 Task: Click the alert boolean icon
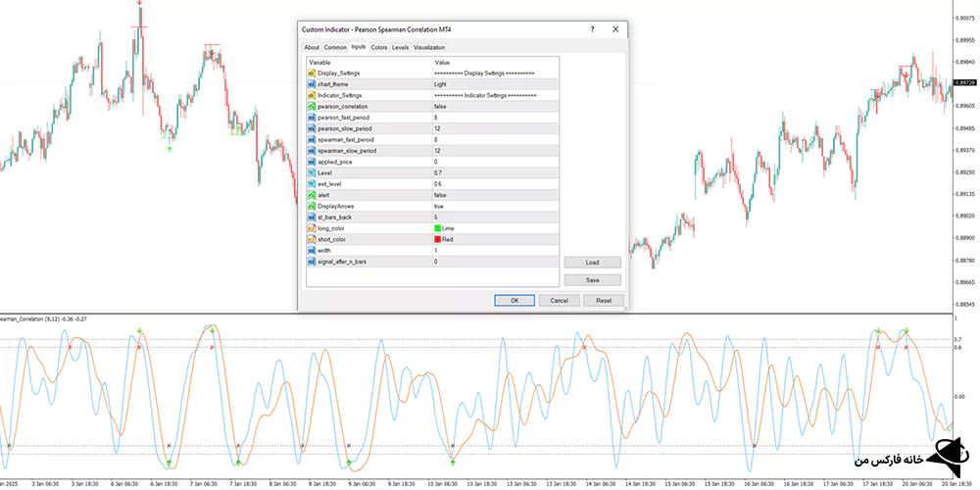312,195
